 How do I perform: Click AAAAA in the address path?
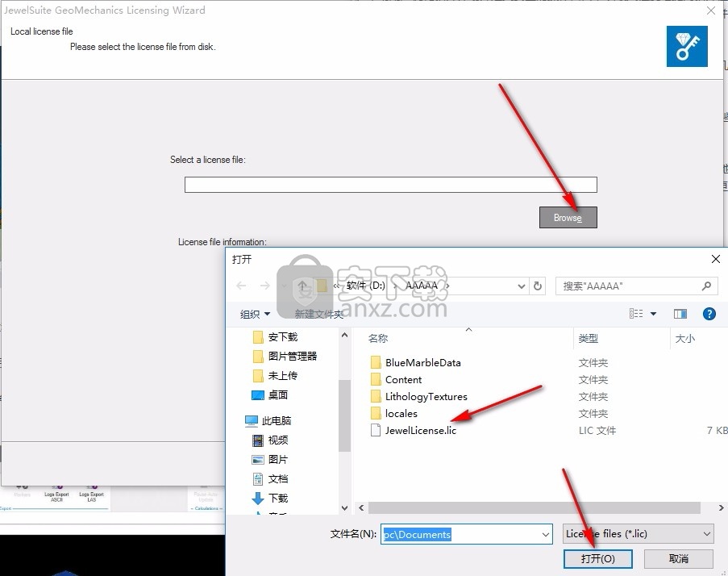(x=421, y=286)
